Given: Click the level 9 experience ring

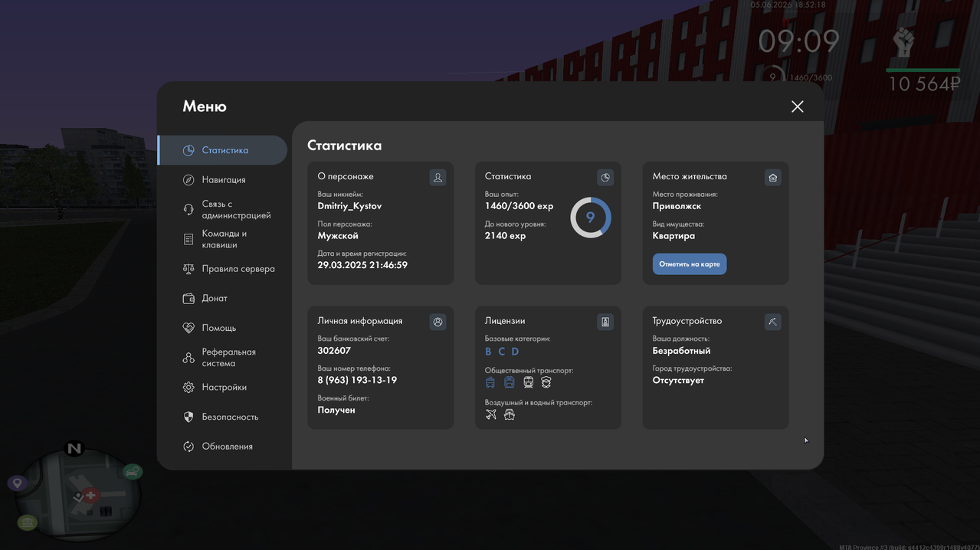Looking at the screenshot, I should (591, 218).
